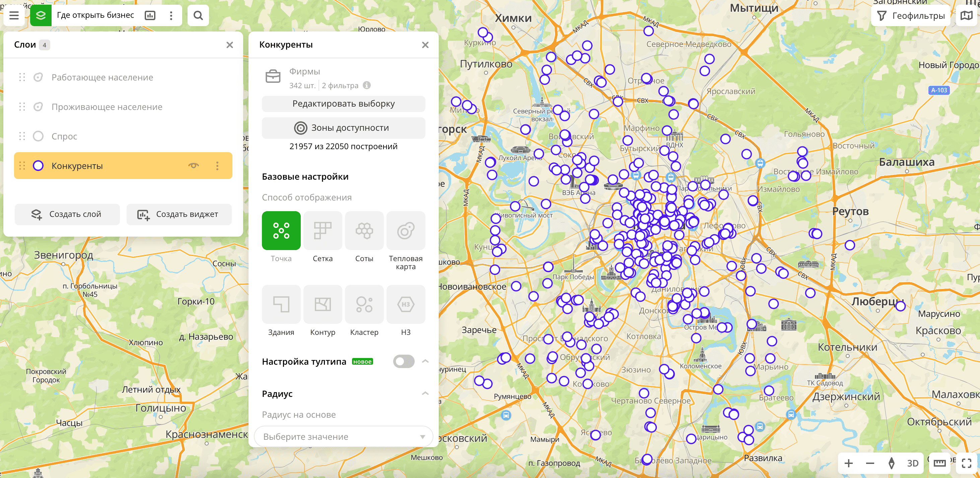Click the A-103 road shield
Screen dimensions: 980x478
coord(939,90)
